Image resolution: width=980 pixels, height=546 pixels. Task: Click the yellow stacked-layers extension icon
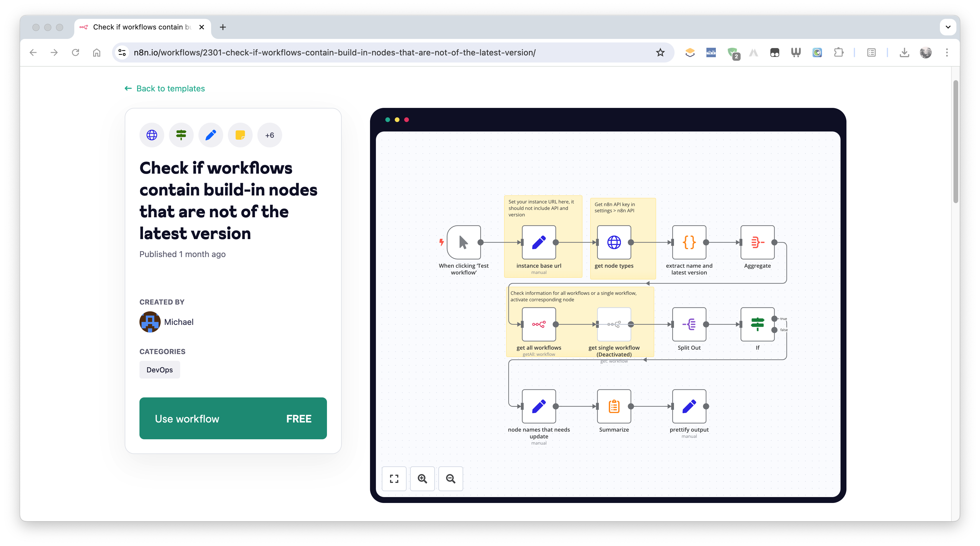[x=690, y=52]
